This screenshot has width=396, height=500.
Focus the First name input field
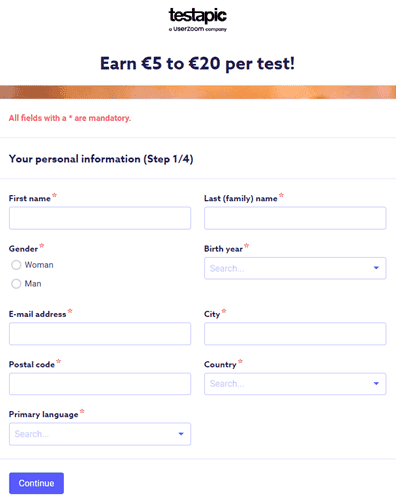point(100,218)
